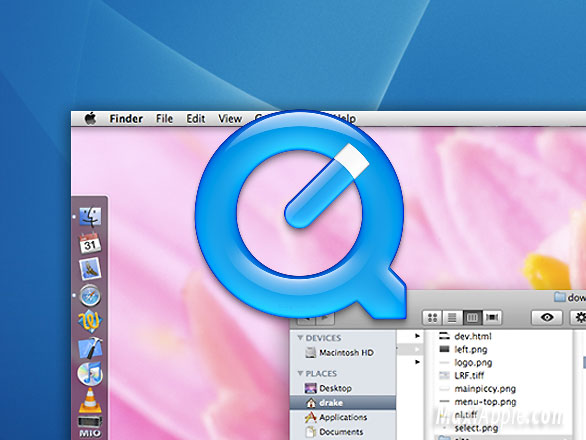Open the Action gear menu
Image resolution: width=586 pixels, height=440 pixels.
pyautogui.click(x=578, y=318)
